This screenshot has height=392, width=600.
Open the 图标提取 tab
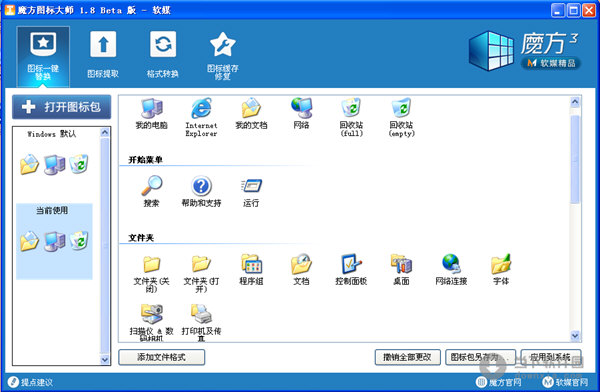tap(103, 56)
